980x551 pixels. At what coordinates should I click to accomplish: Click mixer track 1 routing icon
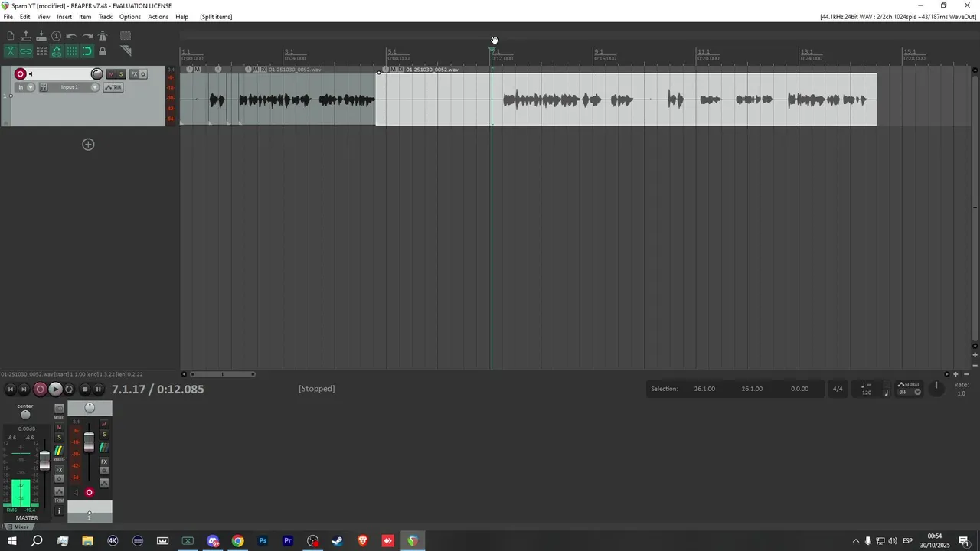pos(104,448)
